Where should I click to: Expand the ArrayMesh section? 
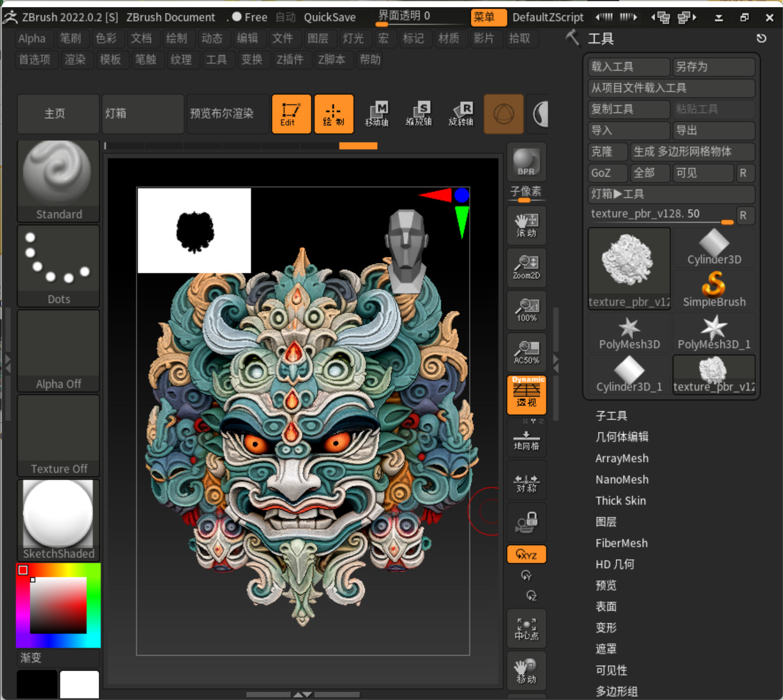coord(622,458)
